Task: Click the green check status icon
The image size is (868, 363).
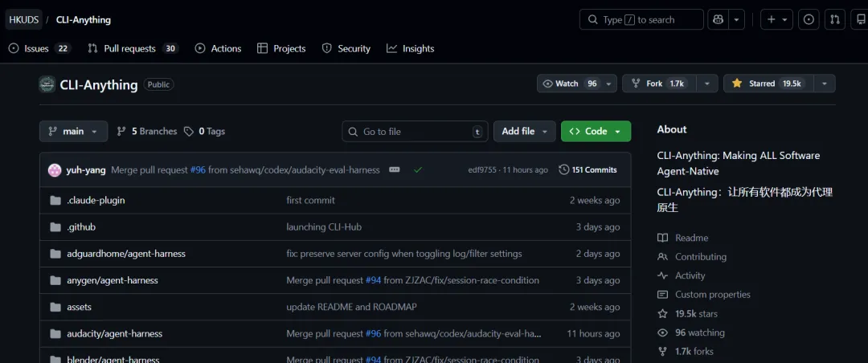Action: 418,170
